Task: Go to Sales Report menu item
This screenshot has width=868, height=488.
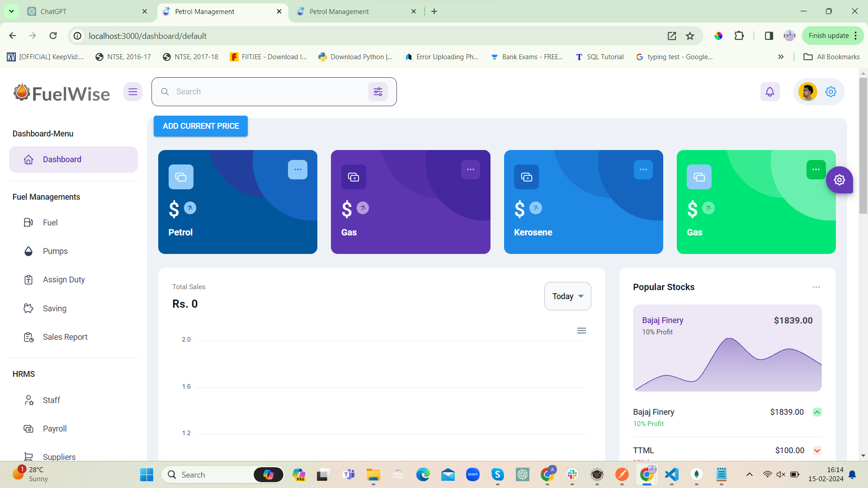Action: coord(65,337)
